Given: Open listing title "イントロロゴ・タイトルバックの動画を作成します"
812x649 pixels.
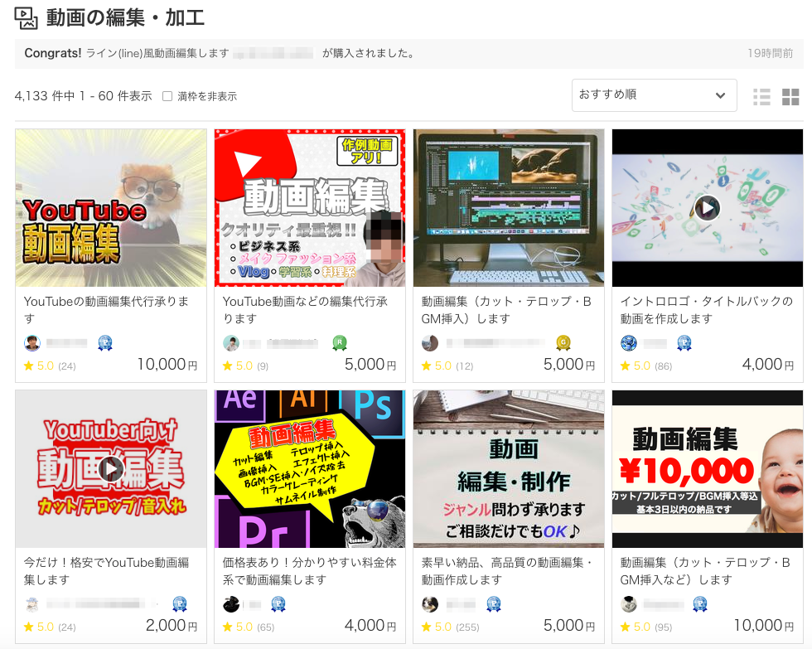Looking at the screenshot, I should pos(706,310).
